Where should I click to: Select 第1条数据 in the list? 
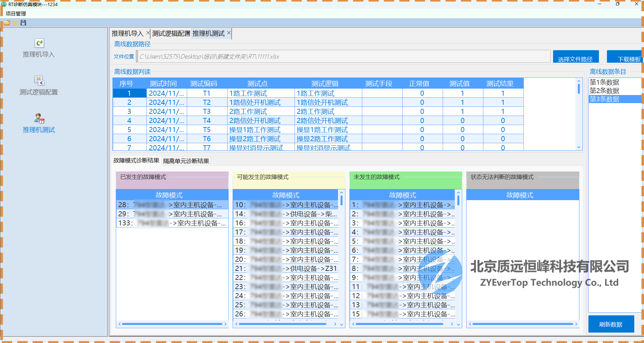[x=615, y=82]
